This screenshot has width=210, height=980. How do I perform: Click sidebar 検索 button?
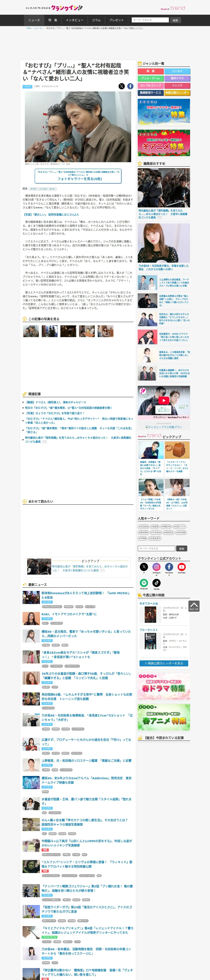click(182, 549)
